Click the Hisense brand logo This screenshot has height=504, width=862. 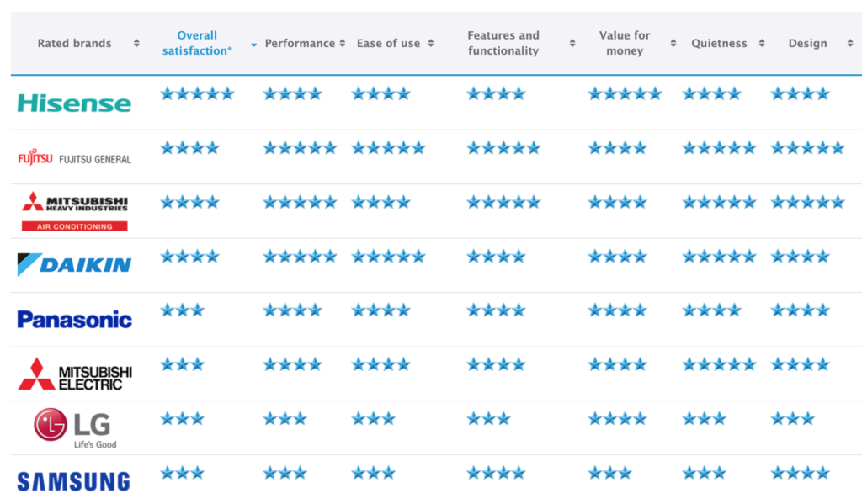pyautogui.click(x=74, y=103)
